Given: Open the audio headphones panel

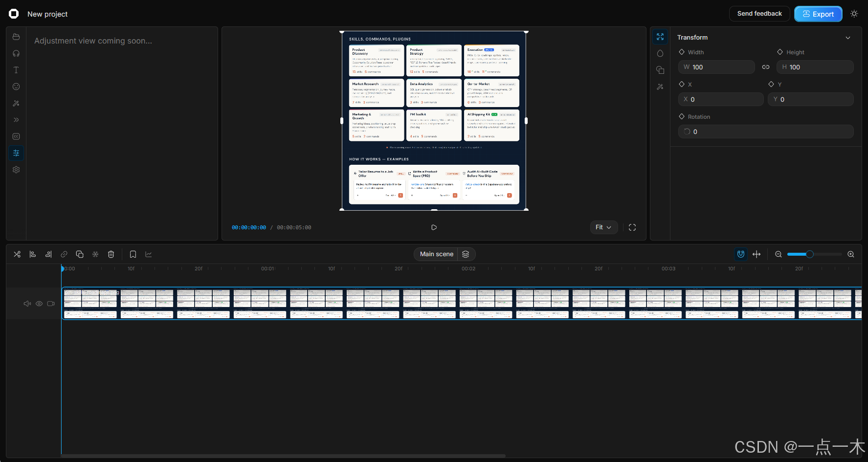Looking at the screenshot, I should pyautogui.click(x=16, y=53).
